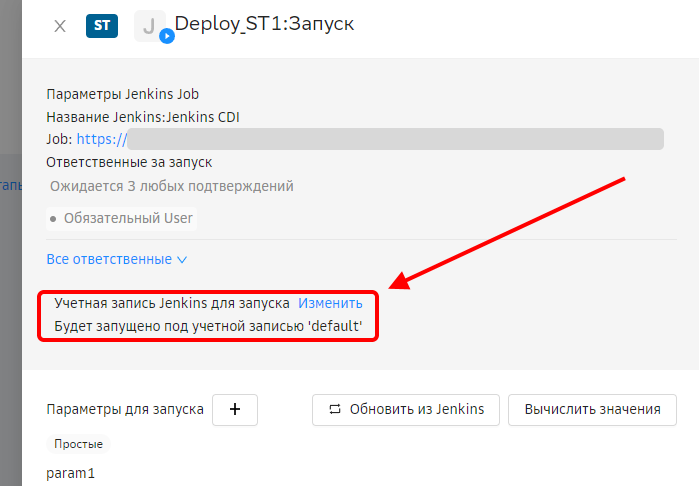Click the Параметры для запуска heading
699x486 pixels.
pyautogui.click(x=125, y=409)
